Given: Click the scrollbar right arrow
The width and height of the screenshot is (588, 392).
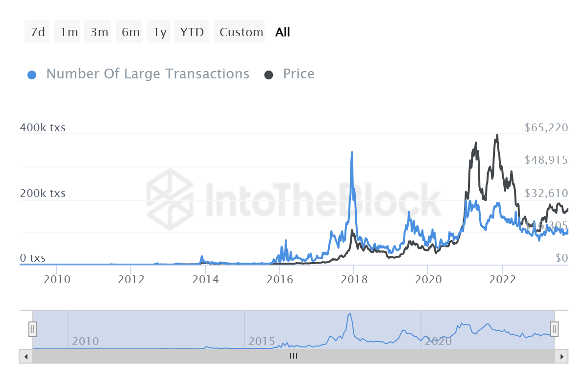Looking at the screenshot, I should (562, 356).
